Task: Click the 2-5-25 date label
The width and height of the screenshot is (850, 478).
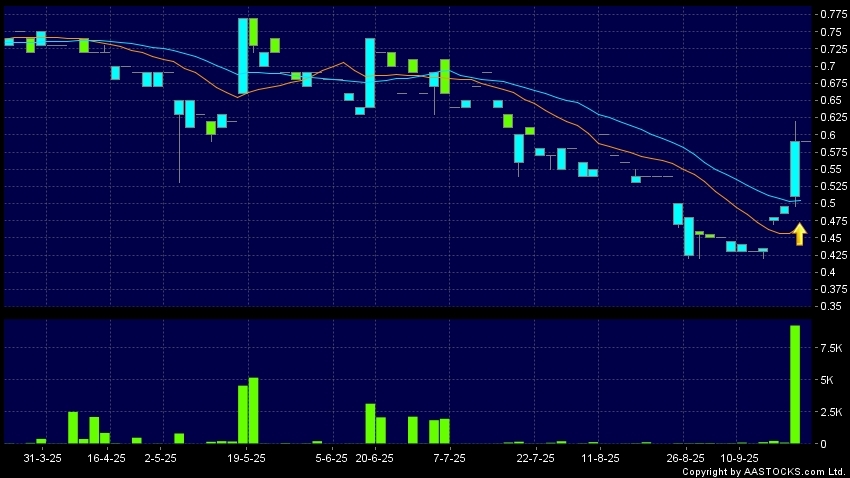Action: point(160,458)
